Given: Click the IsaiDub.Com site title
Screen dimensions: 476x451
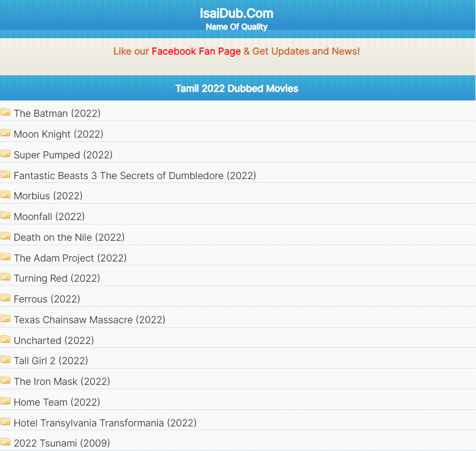Looking at the screenshot, I should tap(236, 13).
